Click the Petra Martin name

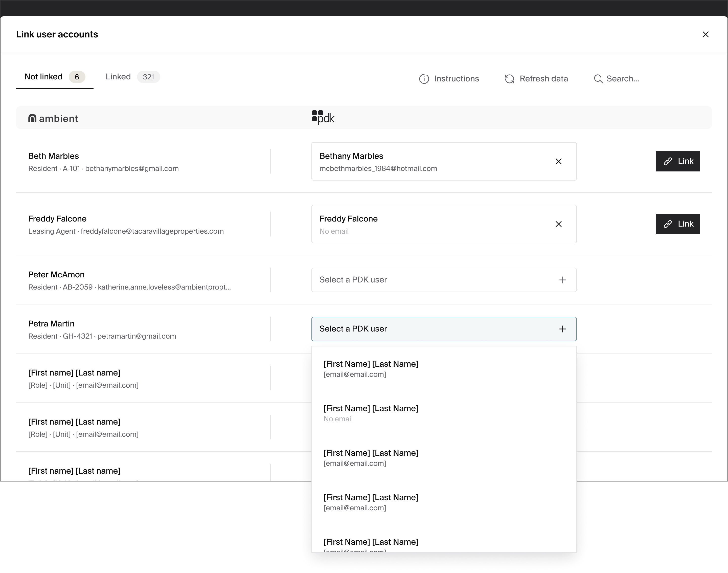pyautogui.click(x=51, y=324)
